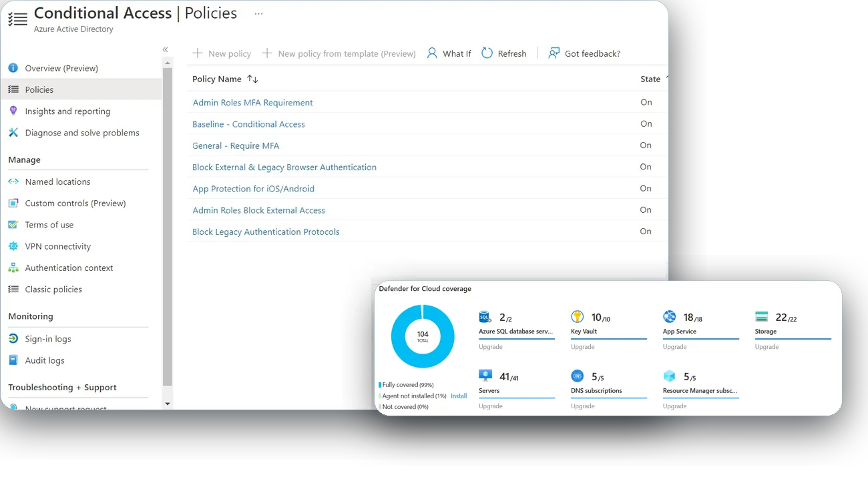Click On state of Baseline - Conditional Access
Screen dimensions: 868x479
[x=646, y=123]
